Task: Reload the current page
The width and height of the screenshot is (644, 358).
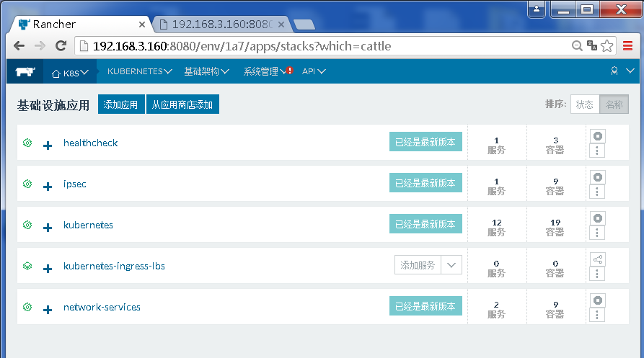Action: point(61,46)
